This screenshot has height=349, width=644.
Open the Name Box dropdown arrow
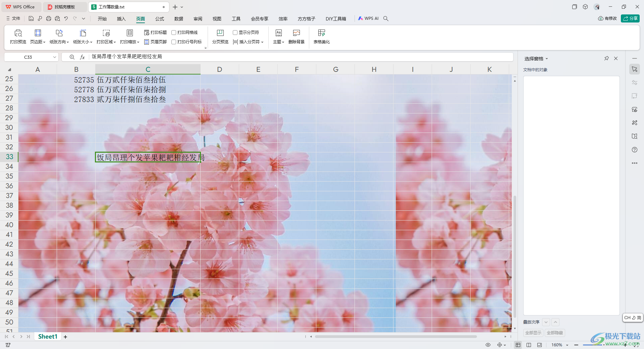55,57
